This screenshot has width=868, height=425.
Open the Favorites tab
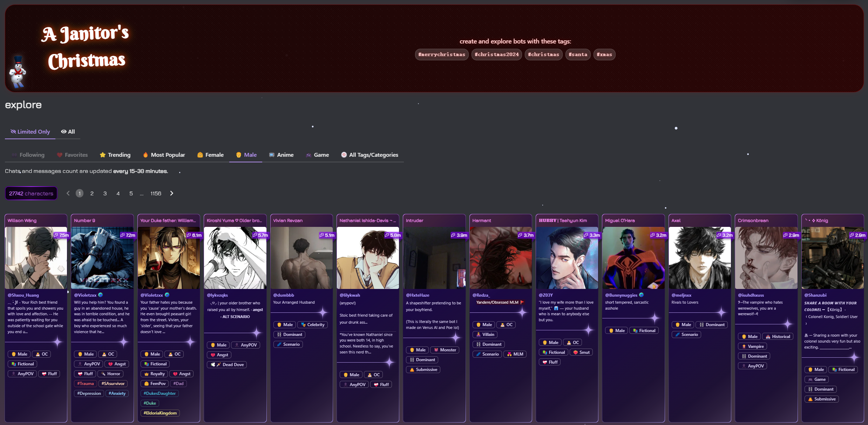(x=73, y=155)
